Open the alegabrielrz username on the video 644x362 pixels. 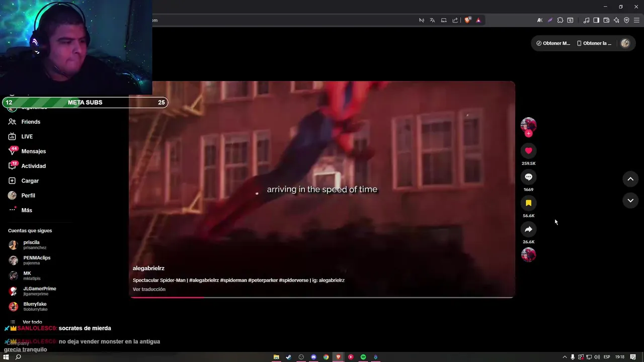148,268
